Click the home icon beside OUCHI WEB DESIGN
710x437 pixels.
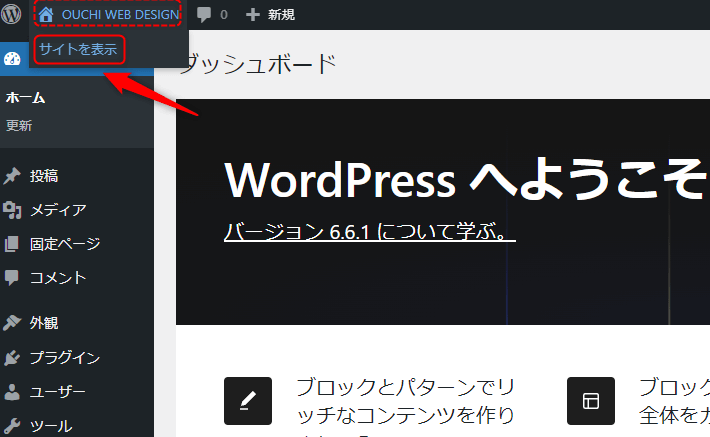click(x=46, y=14)
